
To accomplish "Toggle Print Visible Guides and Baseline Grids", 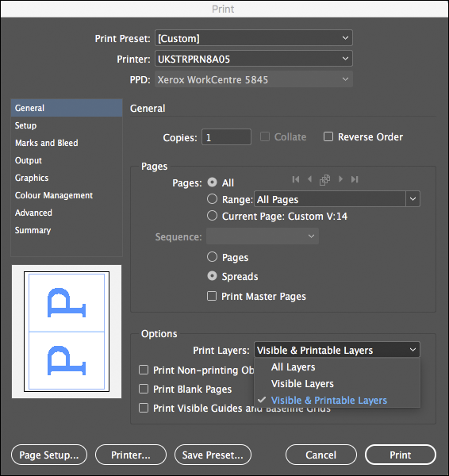I will coord(144,408).
